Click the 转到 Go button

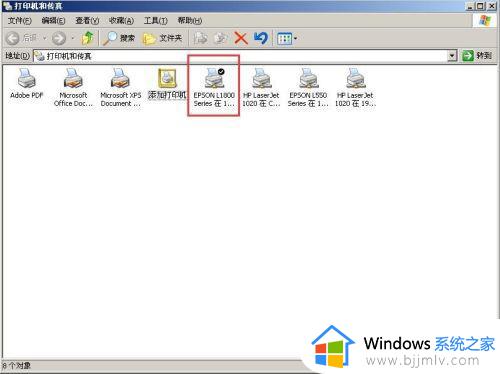coord(477,55)
